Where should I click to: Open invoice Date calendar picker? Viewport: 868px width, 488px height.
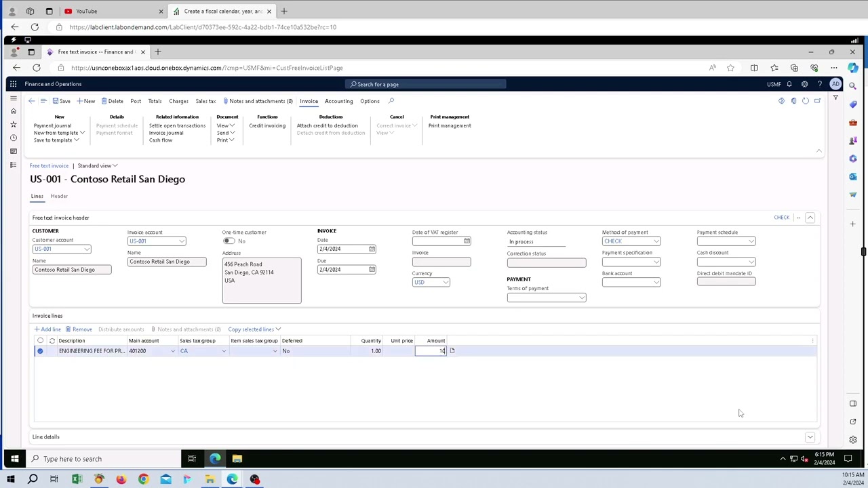(x=372, y=249)
